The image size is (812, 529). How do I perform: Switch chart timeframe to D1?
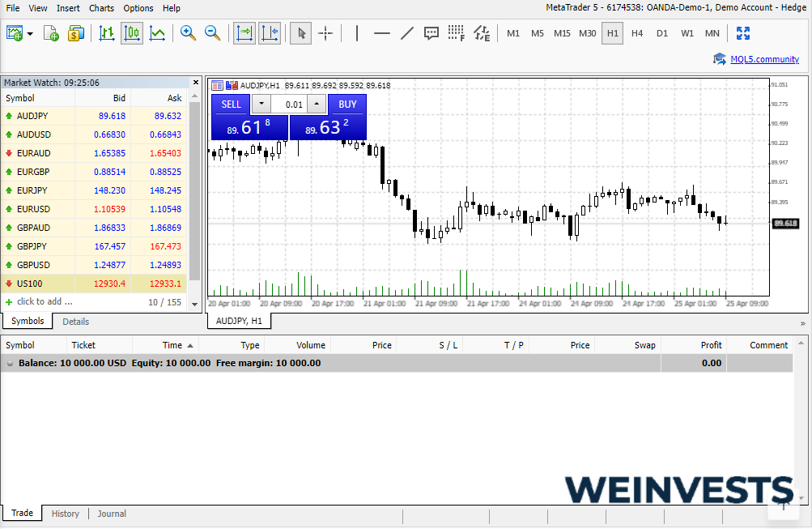pos(661,33)
